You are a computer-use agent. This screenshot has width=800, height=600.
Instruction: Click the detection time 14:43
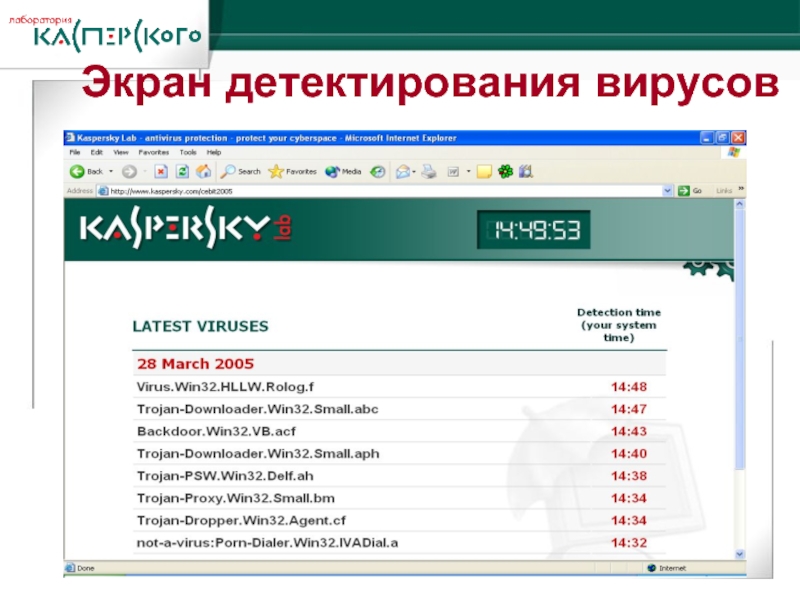point(629,432)
